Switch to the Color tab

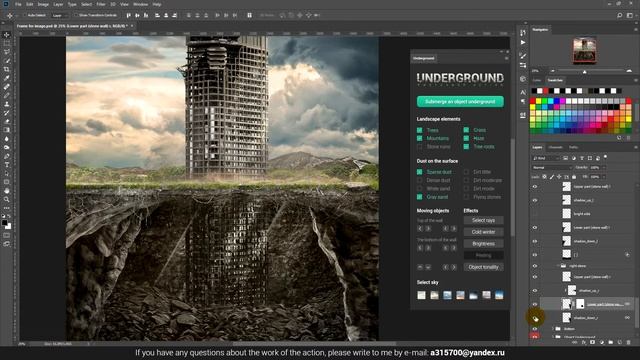[x=537, y=80]
